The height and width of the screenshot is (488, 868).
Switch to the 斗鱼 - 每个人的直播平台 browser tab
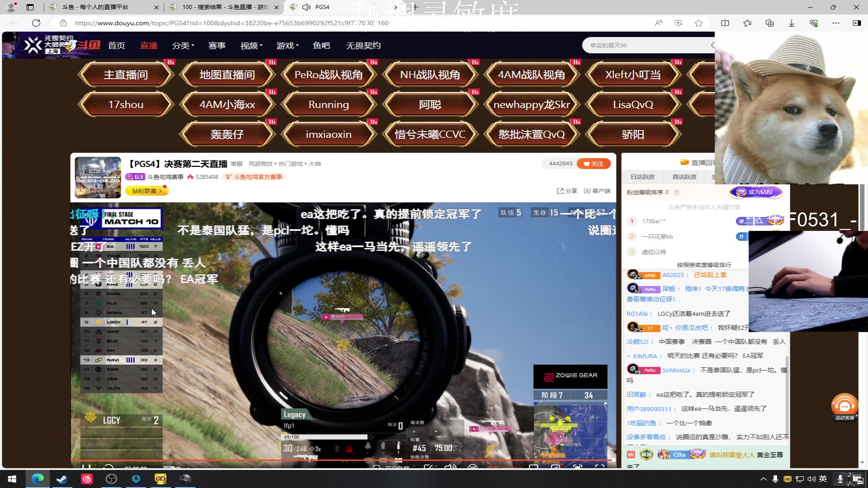[x=104, y=7]
